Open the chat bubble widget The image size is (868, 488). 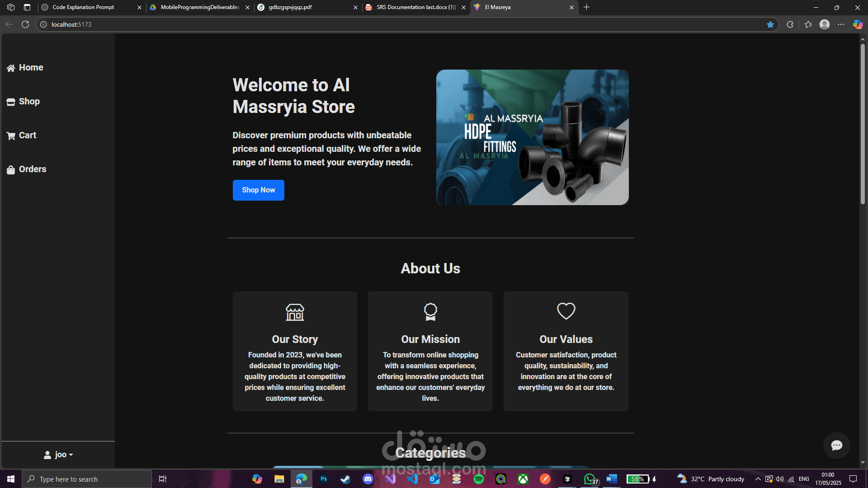(x=836, y=446)
